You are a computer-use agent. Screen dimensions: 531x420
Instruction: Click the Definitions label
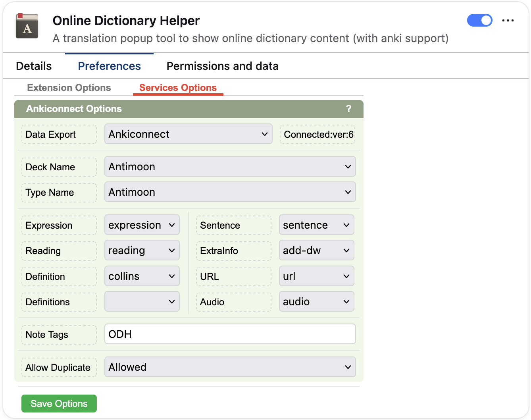[x=59, y=302]
